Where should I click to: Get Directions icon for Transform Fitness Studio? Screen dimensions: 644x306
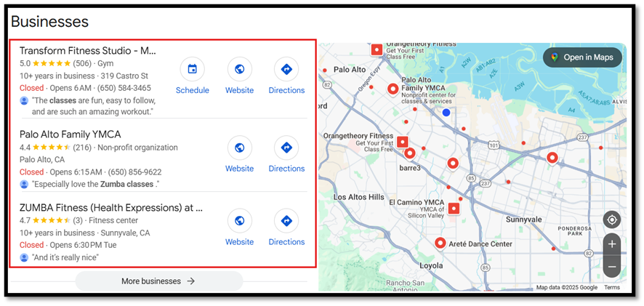[286, 70]
